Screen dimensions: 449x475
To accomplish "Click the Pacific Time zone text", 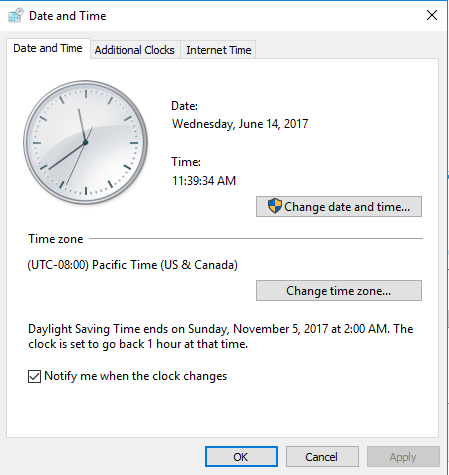I will point(133,265).
